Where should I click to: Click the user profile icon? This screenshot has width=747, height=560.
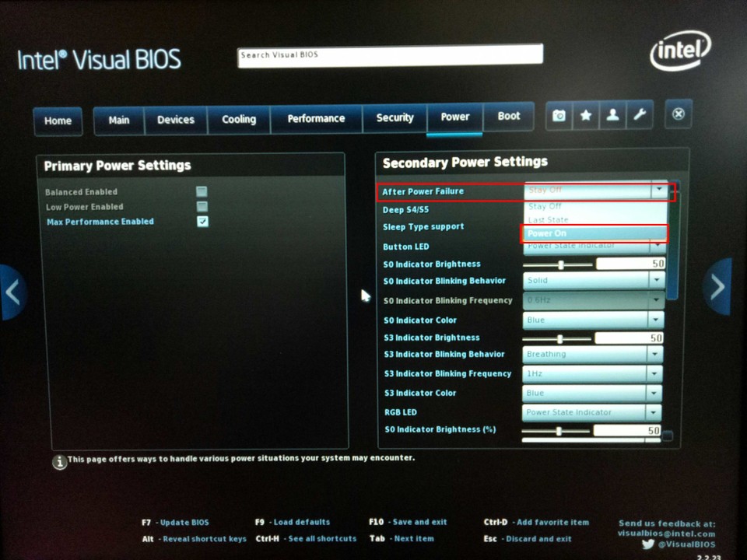[613, 114]
